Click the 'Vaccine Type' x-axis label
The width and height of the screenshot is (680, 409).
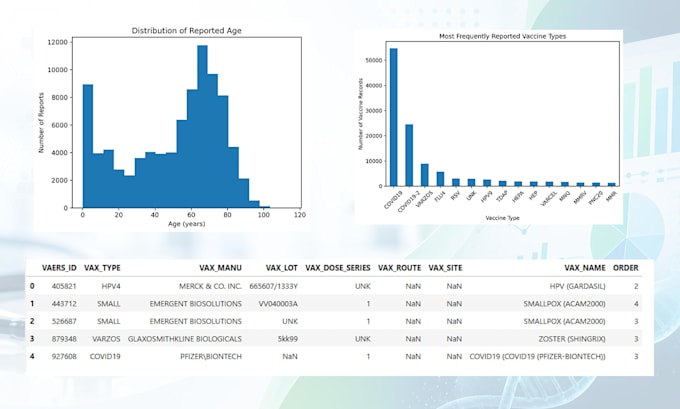[502, 218]
